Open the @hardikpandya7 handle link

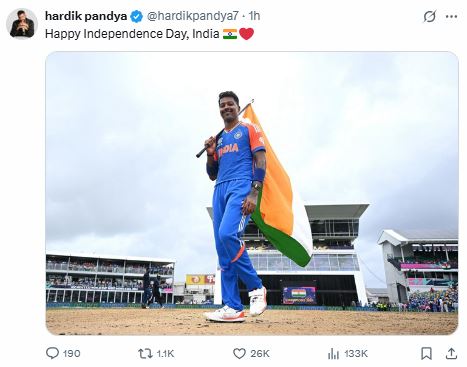click(193, 16)
